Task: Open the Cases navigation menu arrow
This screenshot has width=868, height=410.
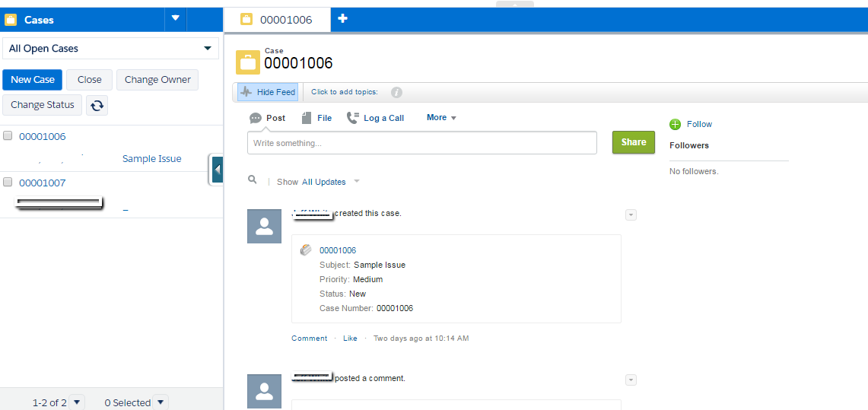Action: pyautogui.click(x=176, y=18)
